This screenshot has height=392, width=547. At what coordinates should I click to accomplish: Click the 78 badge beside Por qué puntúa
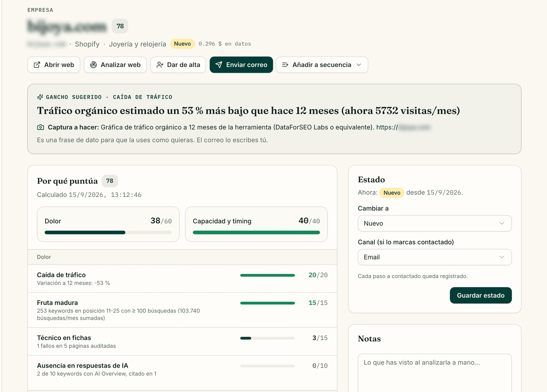(110, 181)
